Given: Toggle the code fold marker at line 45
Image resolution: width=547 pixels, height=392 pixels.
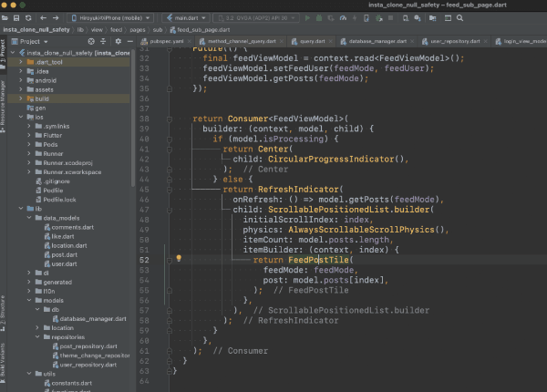Looking at the screenshot, I should click(170, 190).
